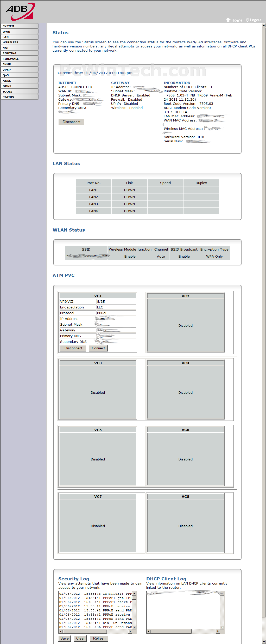Click the Disconnect button in VC1
The width and height of the screenshot is (266, 644).
pos(73,348)
